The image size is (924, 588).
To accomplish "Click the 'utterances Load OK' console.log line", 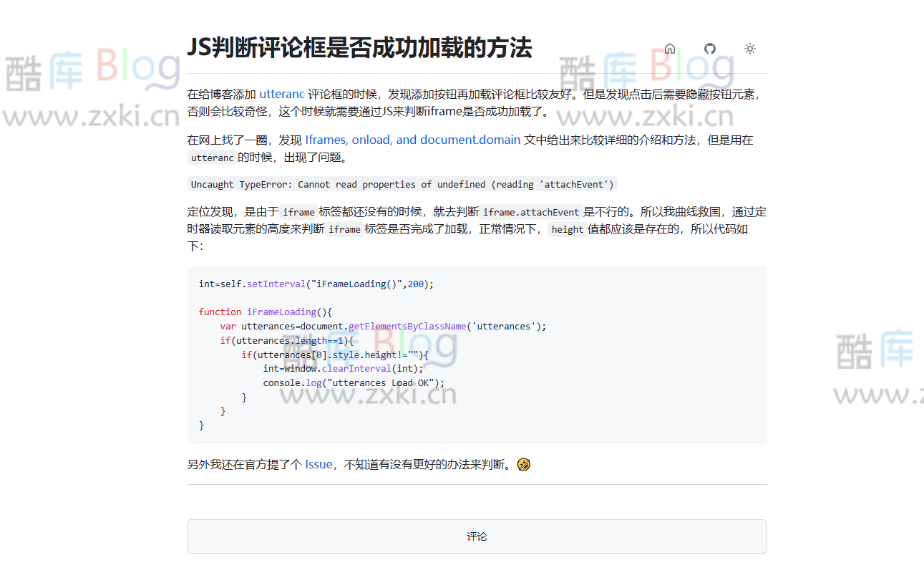I will (353, 382).
